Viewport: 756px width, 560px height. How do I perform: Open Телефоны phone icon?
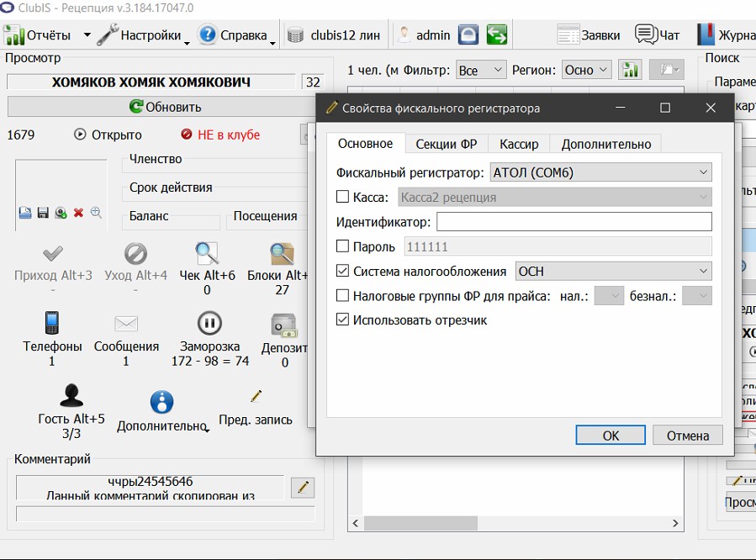click(52, 323)
